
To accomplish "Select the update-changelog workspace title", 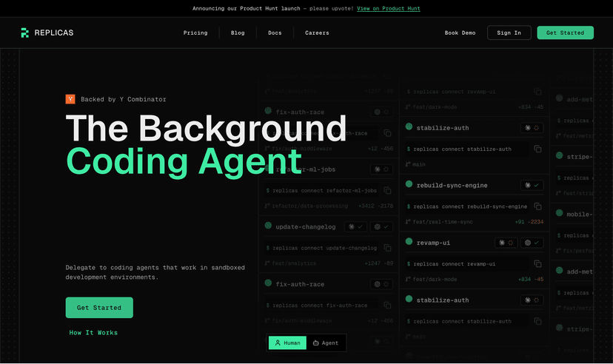I will [306, 227].
